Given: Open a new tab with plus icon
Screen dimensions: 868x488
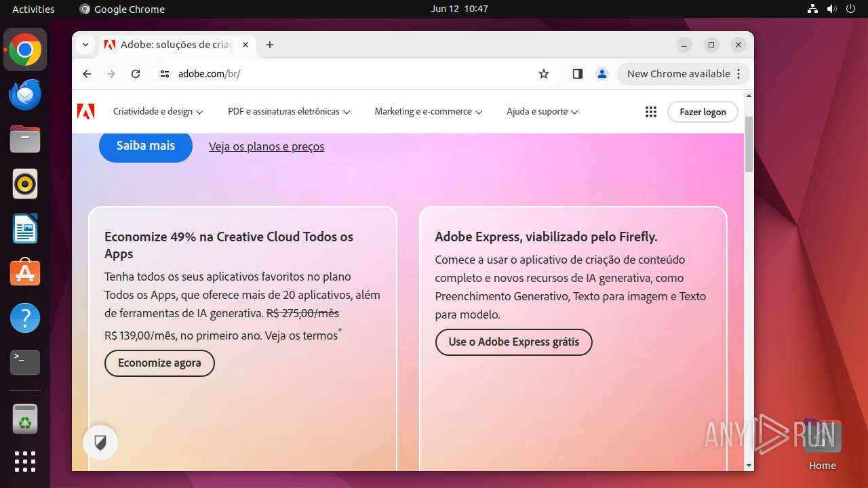Looking at the screenshot, I should (x=270, y=45).
